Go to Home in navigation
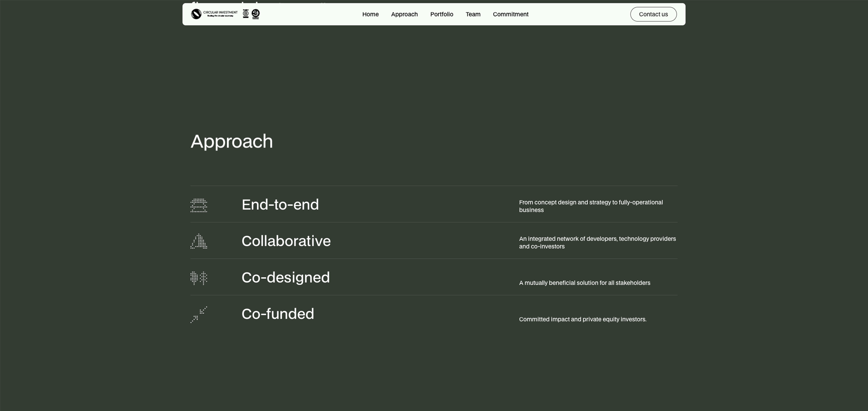The height and width of the screenshot is (411, 868). tap(370, 14)
